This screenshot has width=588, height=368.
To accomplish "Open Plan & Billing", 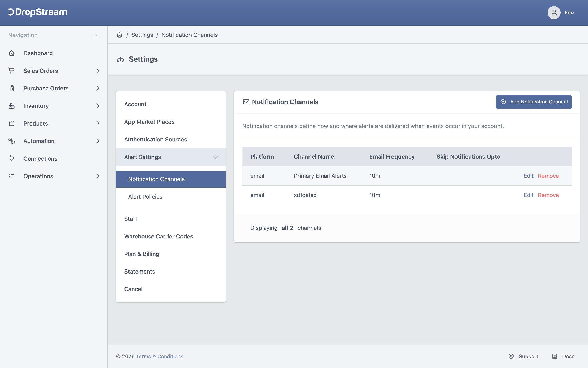I will 142,254.
